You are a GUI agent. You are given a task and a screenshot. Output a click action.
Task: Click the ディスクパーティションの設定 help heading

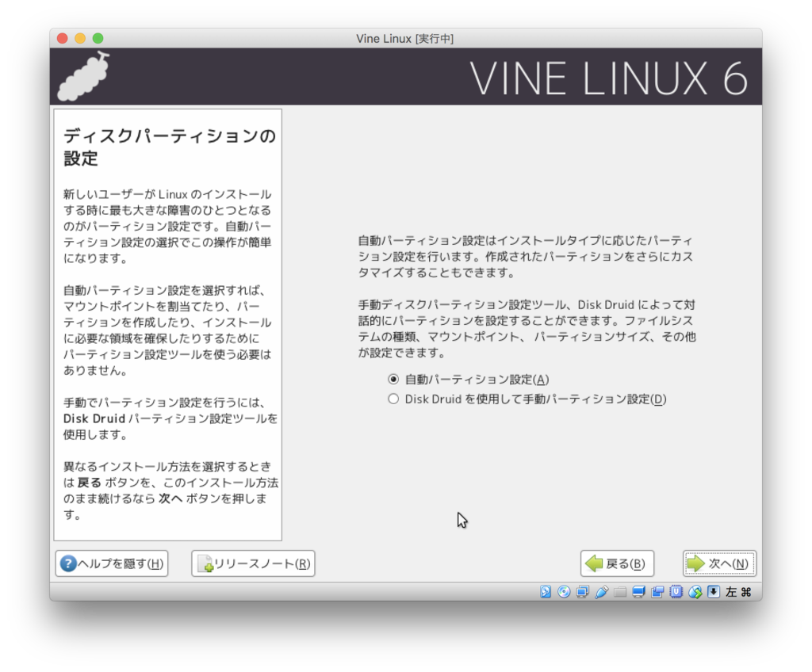coord(170,147)
